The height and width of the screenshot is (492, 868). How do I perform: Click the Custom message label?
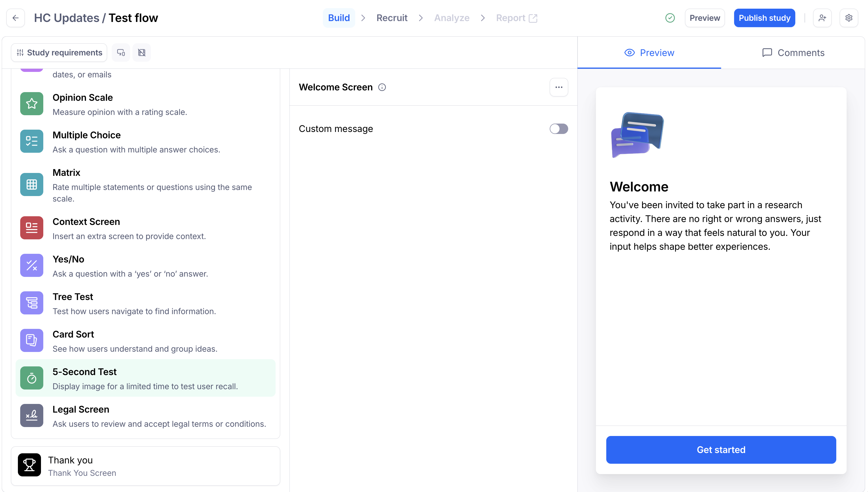[336, 129]
